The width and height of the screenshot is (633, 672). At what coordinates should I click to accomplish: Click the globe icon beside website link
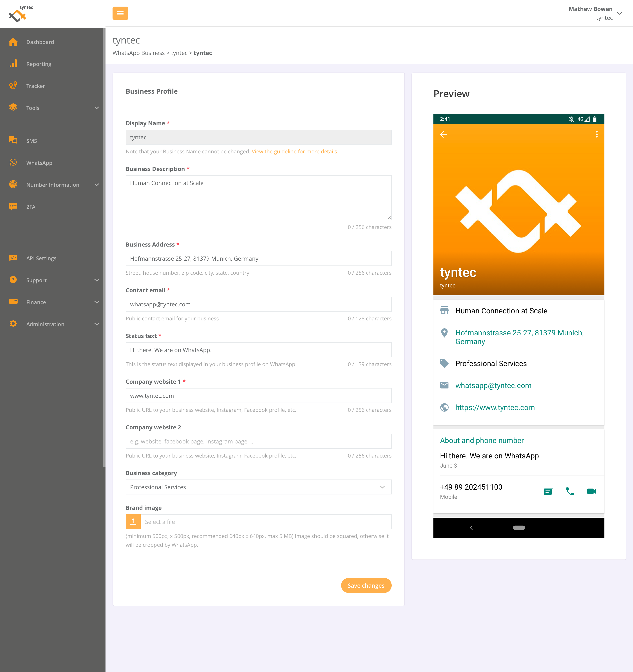pyautogui.click(x=444, y=407)
